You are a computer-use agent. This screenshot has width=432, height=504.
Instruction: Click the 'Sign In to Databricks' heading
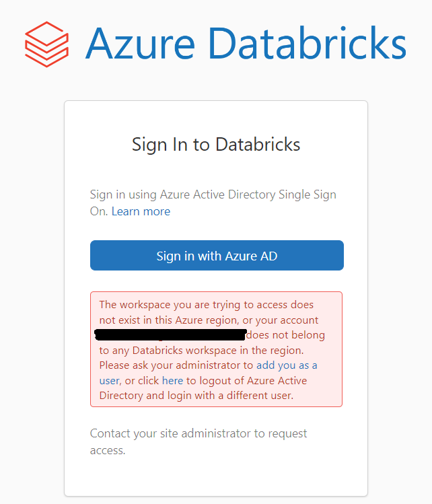point(216,144)
